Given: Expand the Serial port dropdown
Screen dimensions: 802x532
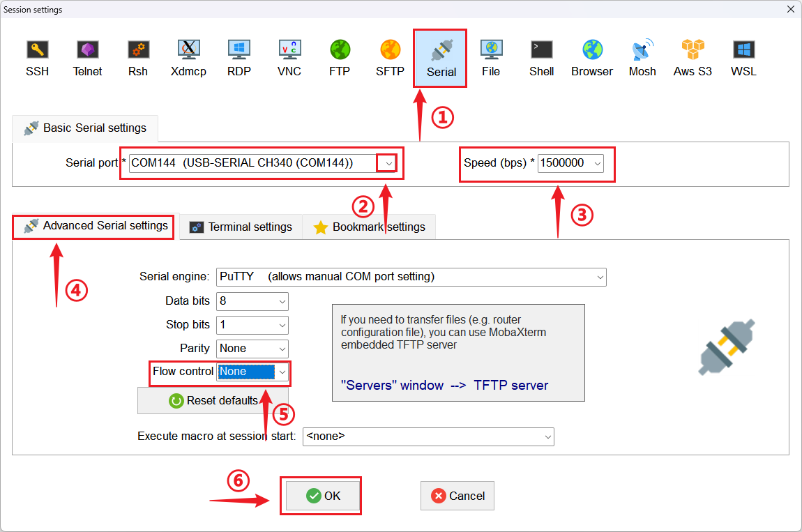Looking at the screenshot, I should (389, 163).
